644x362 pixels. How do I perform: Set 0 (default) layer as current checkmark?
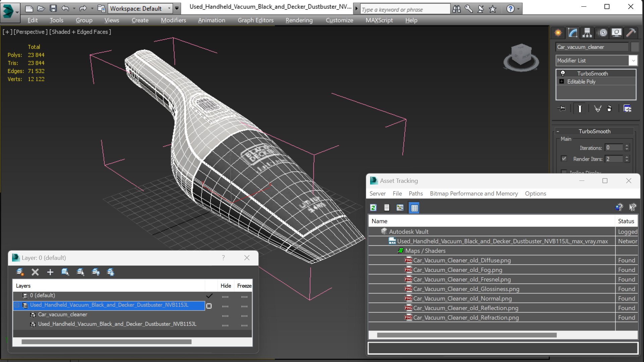point(209,296)
